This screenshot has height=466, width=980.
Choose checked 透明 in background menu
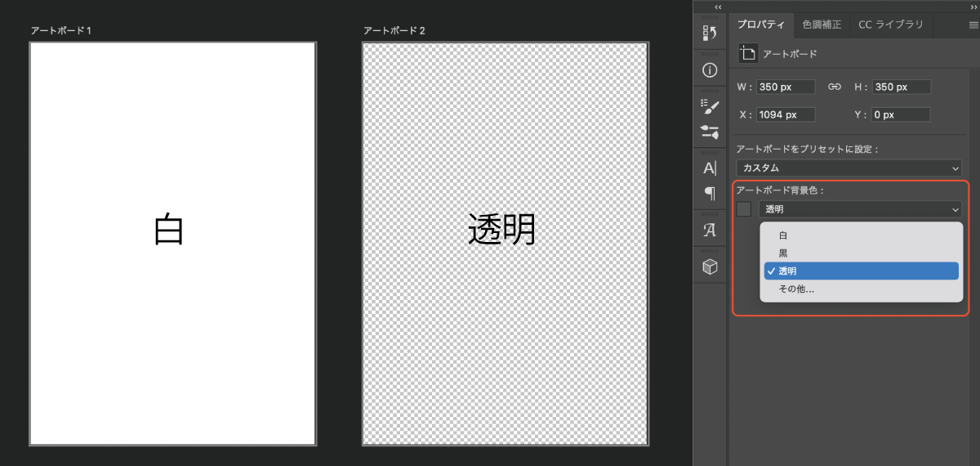tap(861, 271)
